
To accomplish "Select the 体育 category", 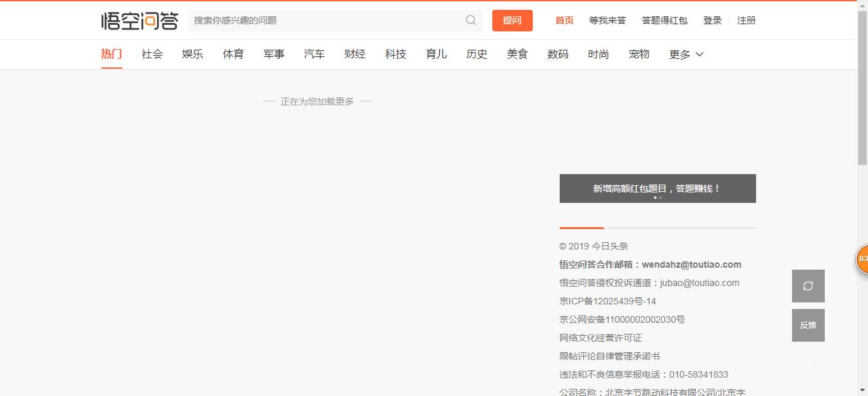I will coord(233,54).
